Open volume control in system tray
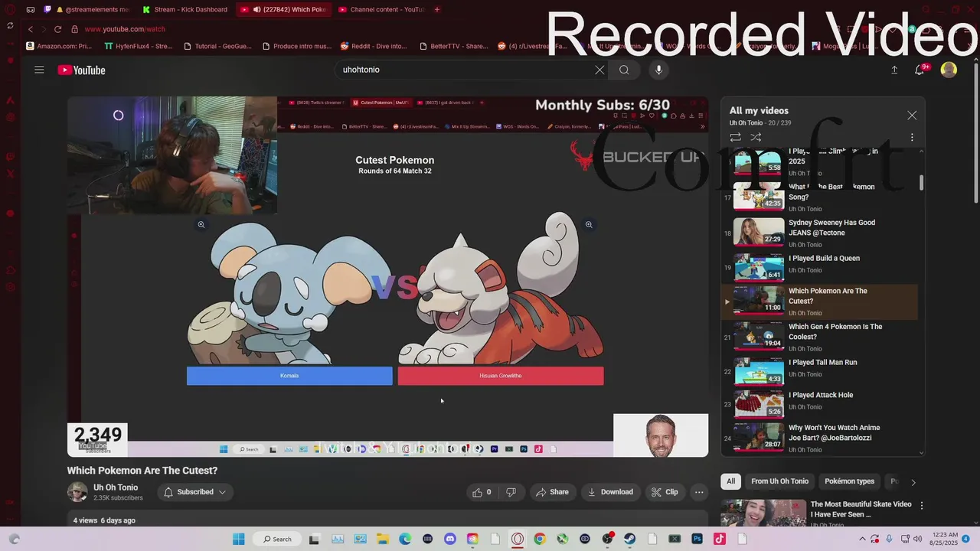Viewport: 980px width, 551px height. (x=917, y=539)
